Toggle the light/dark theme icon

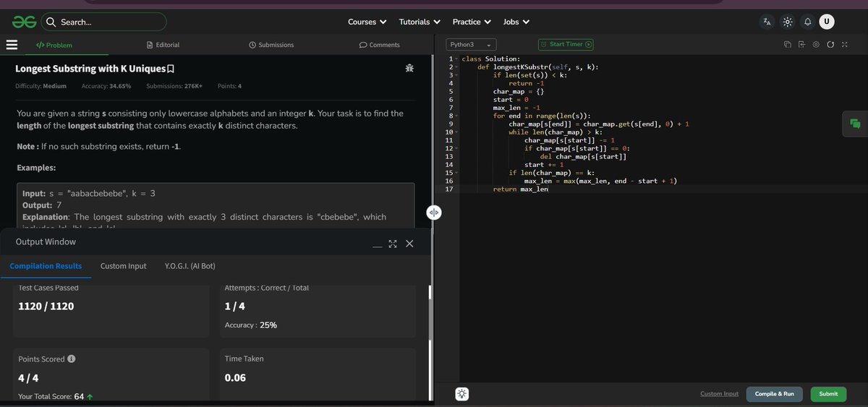pyautogui.click(x=787, y=22)
